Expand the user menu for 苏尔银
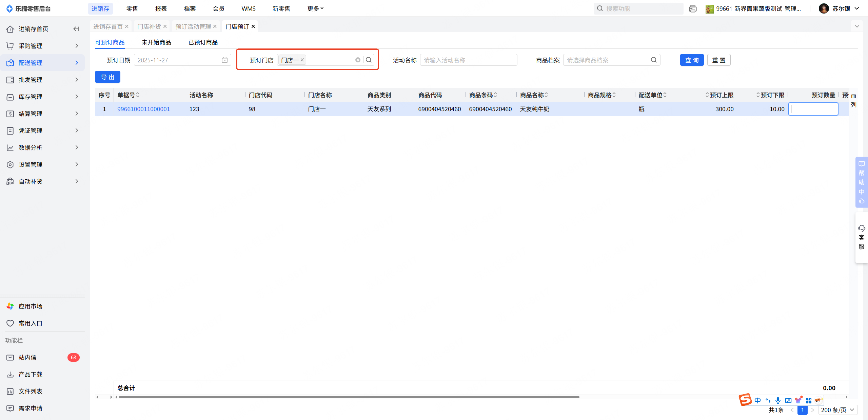The width and height of the screenshot is (868, 420). (x=857, y=8)
